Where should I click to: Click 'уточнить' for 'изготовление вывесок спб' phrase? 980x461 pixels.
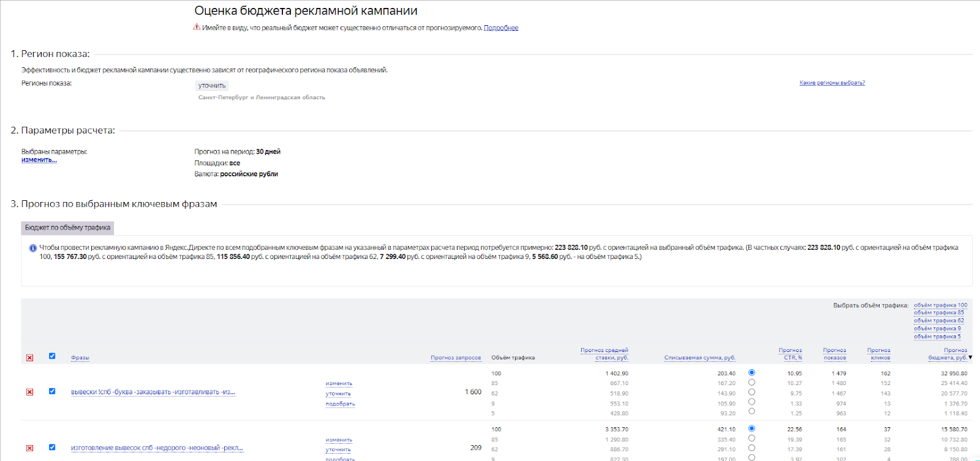coord(338,449)
